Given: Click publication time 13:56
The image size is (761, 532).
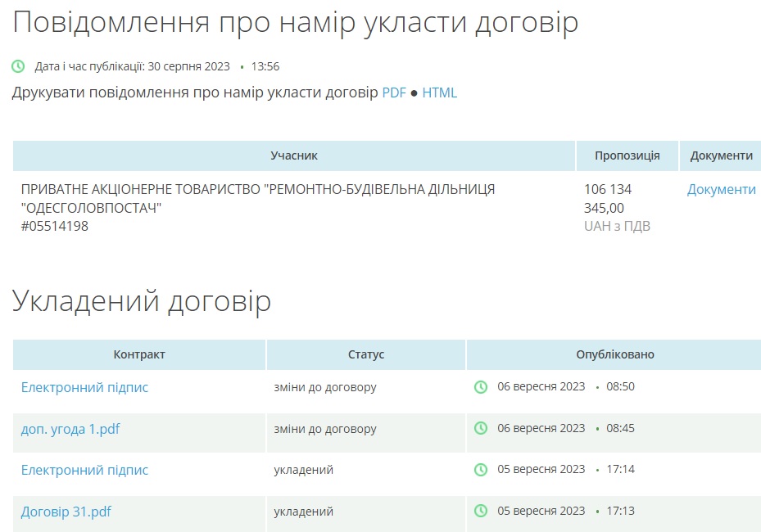Looking at the screenshot, I should (x=265, y=66).
